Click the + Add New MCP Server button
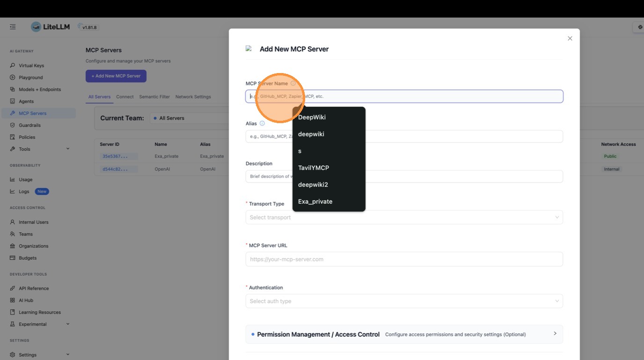This screenshot has width=644, height=360. 116,76
